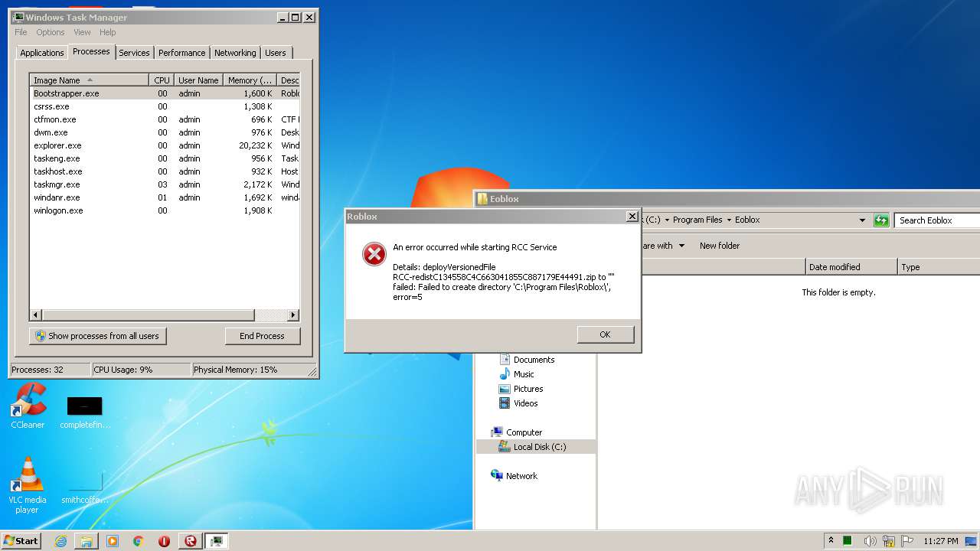The image size is (980, 551).
Task: Sort processes by Image Name column
Action: coord(90,80)
